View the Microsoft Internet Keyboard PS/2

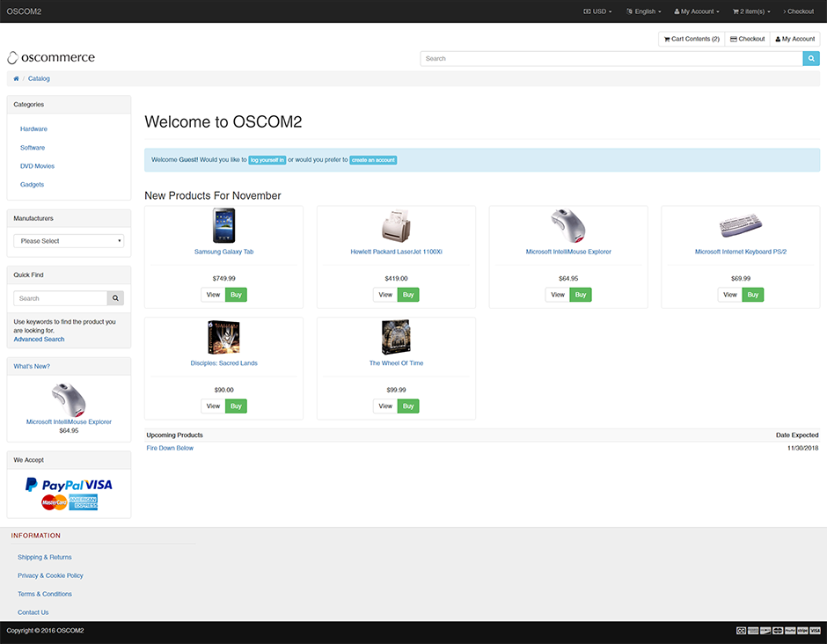pos(730,295)
